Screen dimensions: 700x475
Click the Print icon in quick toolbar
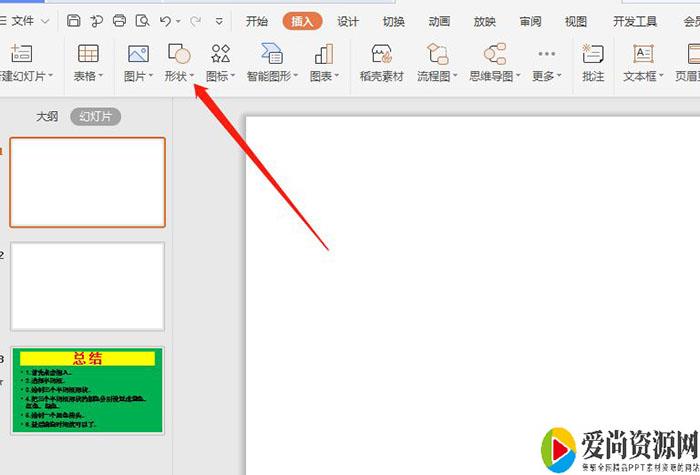(x=119, y=21)
